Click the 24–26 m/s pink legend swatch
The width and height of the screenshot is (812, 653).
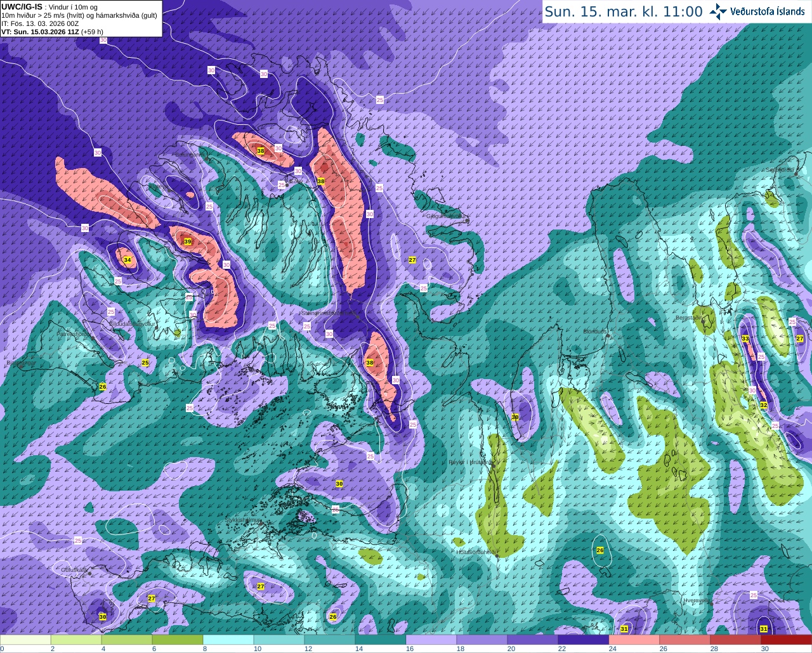(x=634, y=640)
